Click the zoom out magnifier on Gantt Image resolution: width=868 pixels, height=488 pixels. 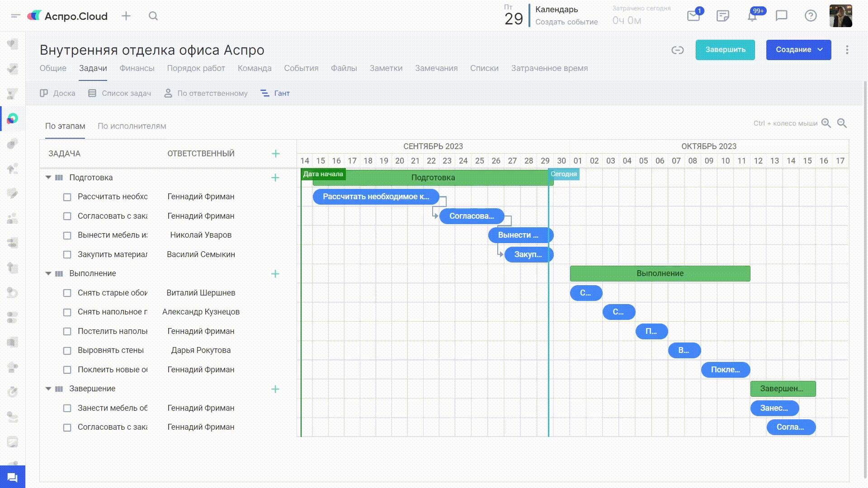point(842,123)
